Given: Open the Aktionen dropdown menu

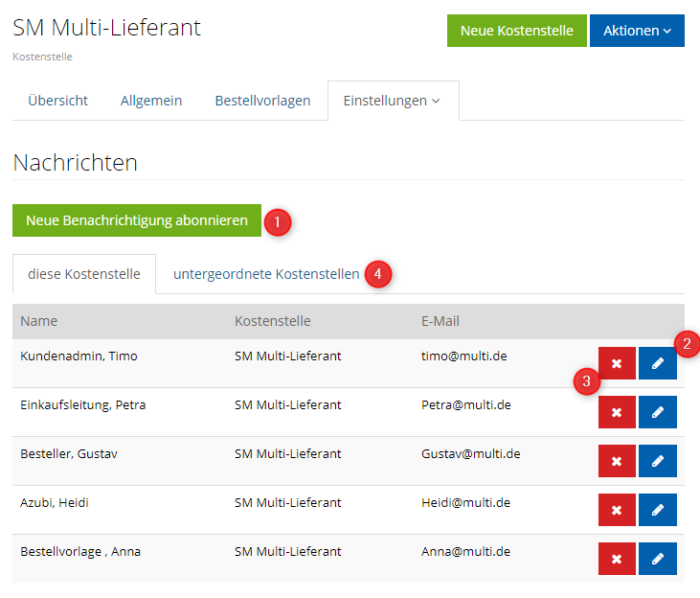Looking at the screenshot, I should click(637, 31).
